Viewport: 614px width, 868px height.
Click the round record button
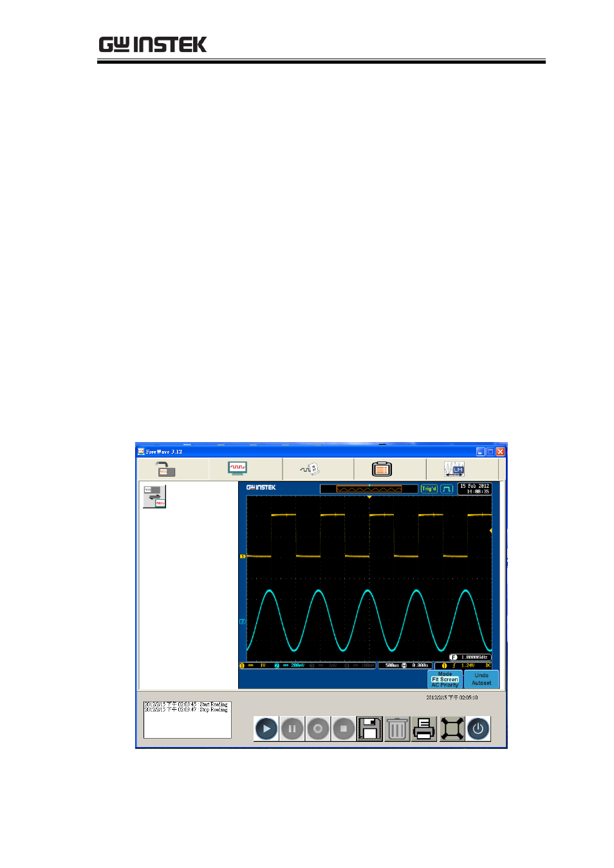pyautogui.click(x=318, y=729)
